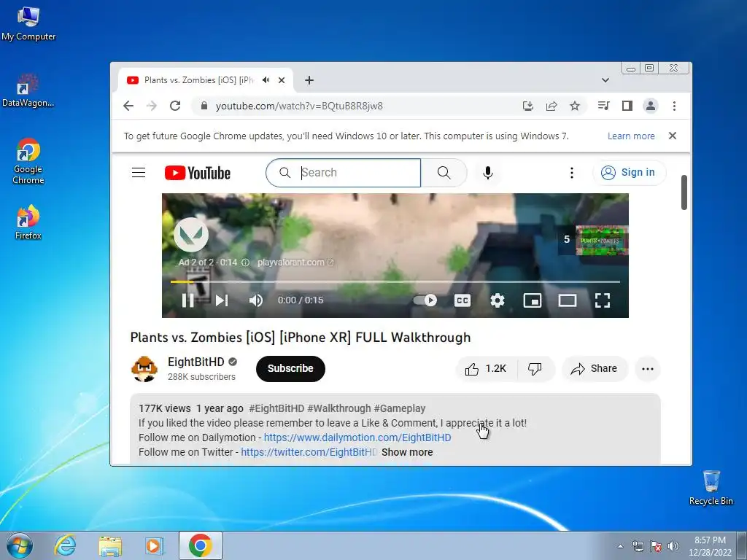Go forward in Chrome

click(x=152, y=106)
